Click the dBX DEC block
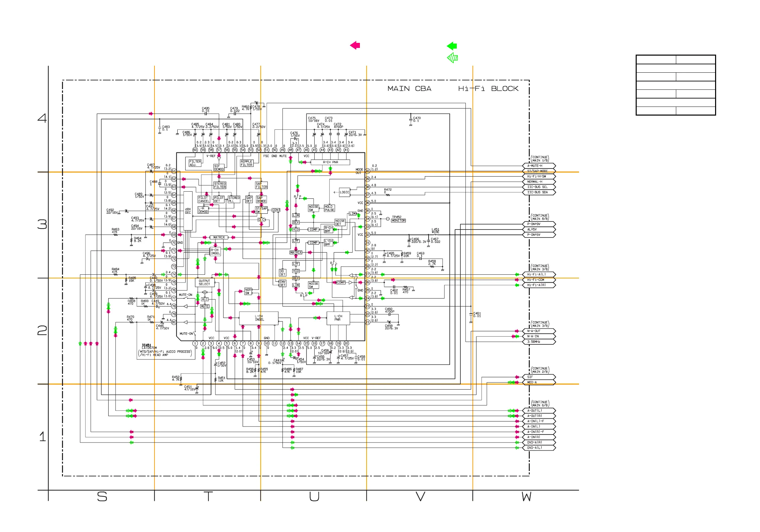 pos(188,211)
